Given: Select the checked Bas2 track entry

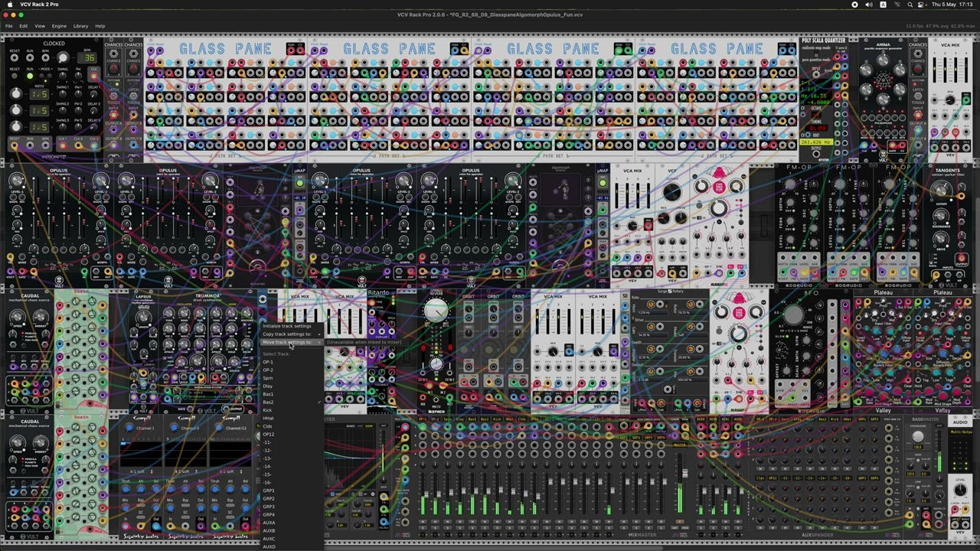Looking at the screenshot, I should (x=291, y=403).
